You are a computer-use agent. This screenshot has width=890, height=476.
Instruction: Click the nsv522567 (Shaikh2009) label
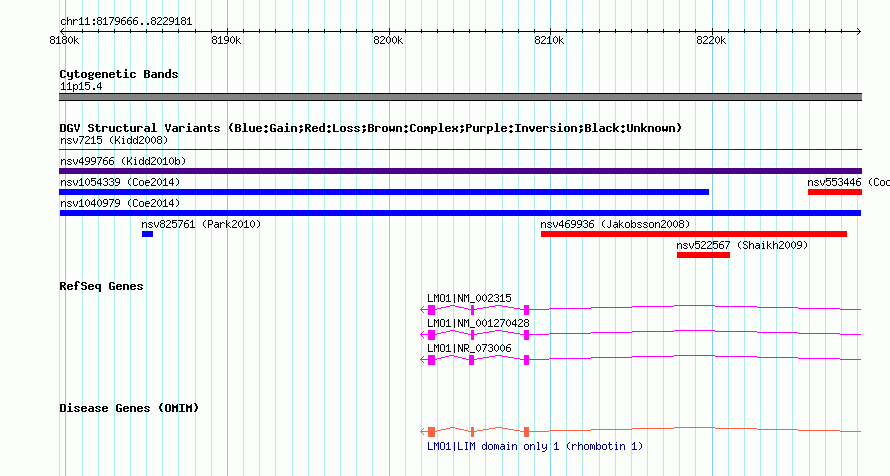pyautogui.click(x=742, y=245)
